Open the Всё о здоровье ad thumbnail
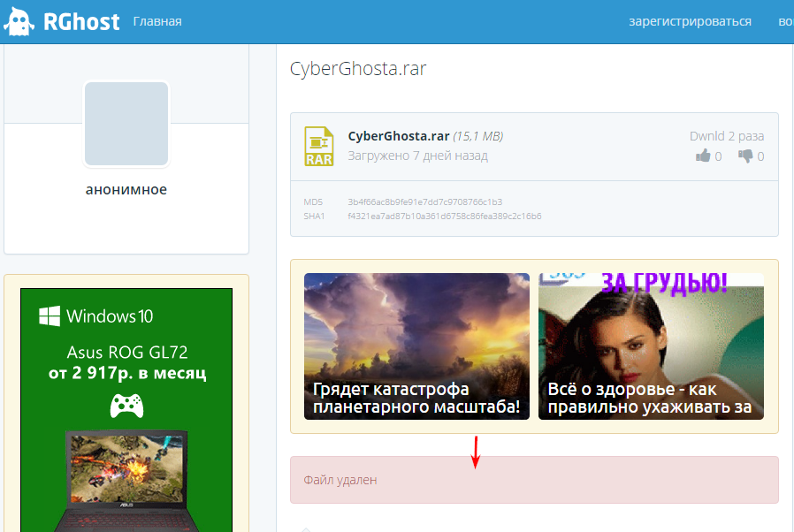 (651, 346)
